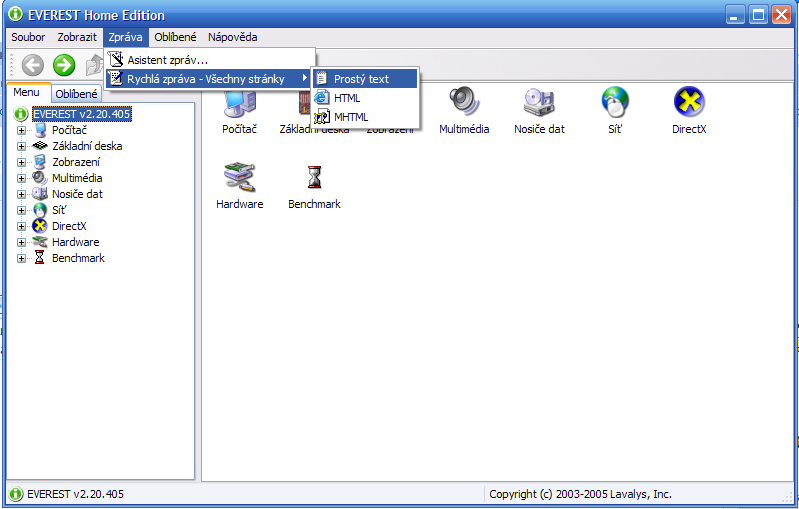Viewport: 799px width, 509px height.
Task: Select the Základní deska tree label
Action: (x=87, y=146)
